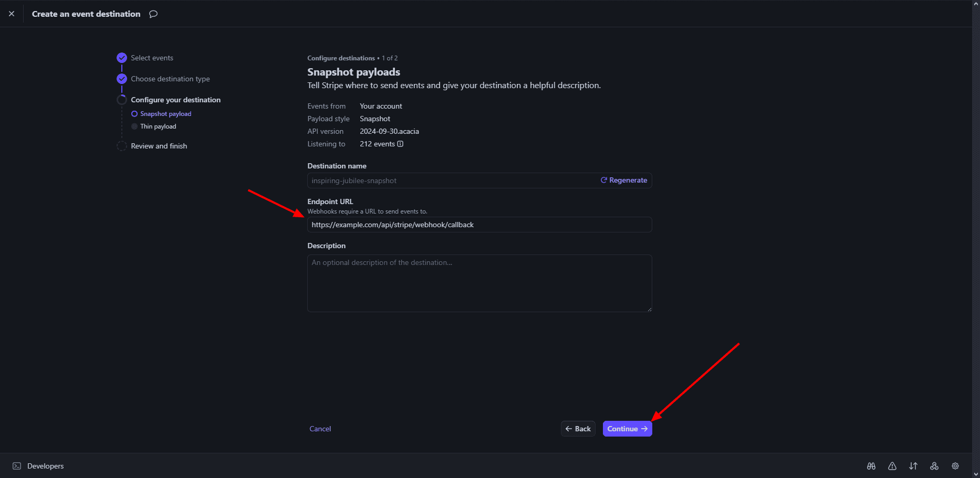980x478 pixels.
Task: Click the optional Description text area
Action: point(479,283)
